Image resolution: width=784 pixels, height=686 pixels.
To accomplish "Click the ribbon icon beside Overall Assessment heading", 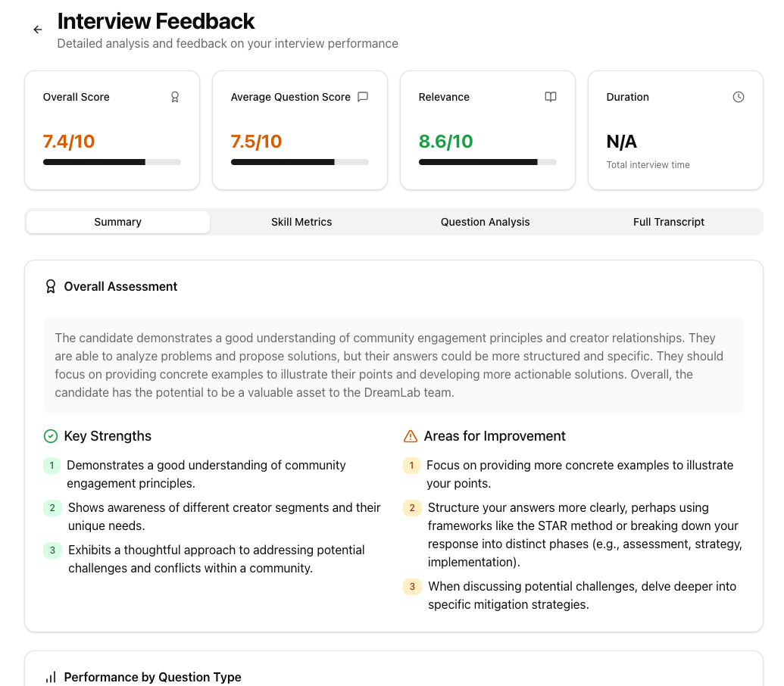I will [x=50, y=286].
